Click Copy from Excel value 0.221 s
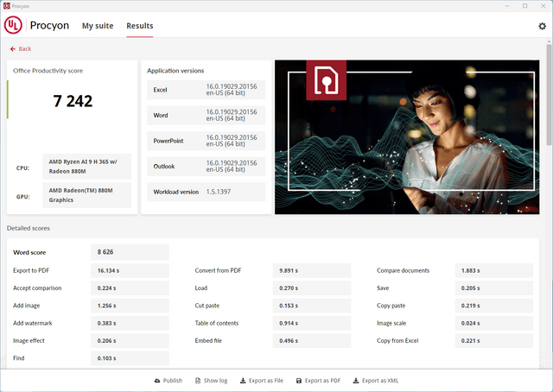Viewport: 553px width, 392px height. tap(493, 341)
